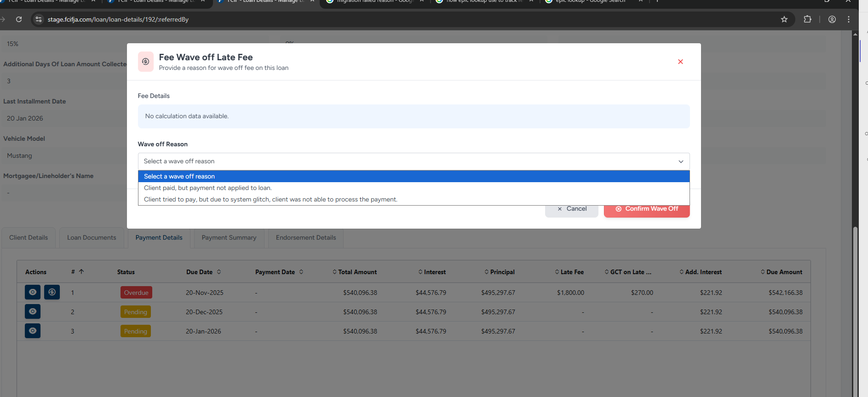Expand the Wave off Reason dropdown
Viewport: 868px width, 397px height.
413,161
